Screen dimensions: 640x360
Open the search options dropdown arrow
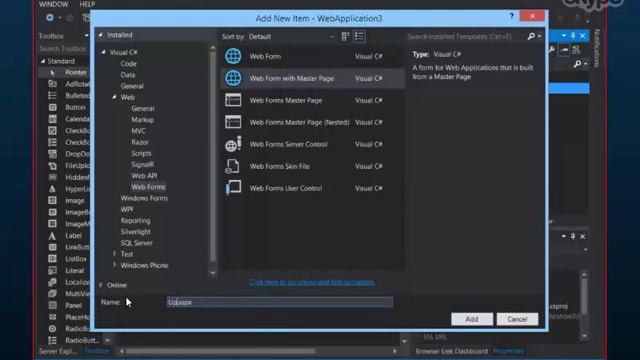click(540, 36)
